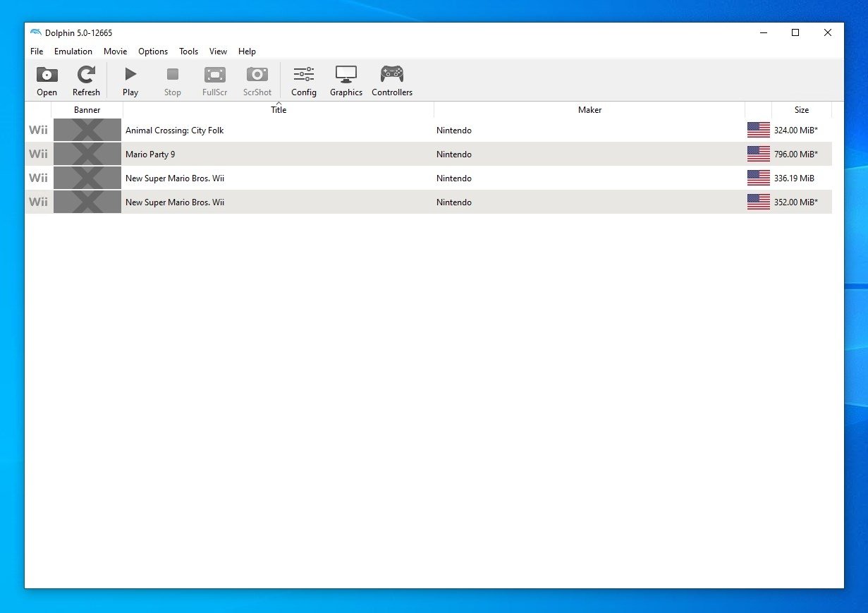868x613 pixels.
Task: Click the 324.00 MiB* size value
Action: click(x=796, y=131)
